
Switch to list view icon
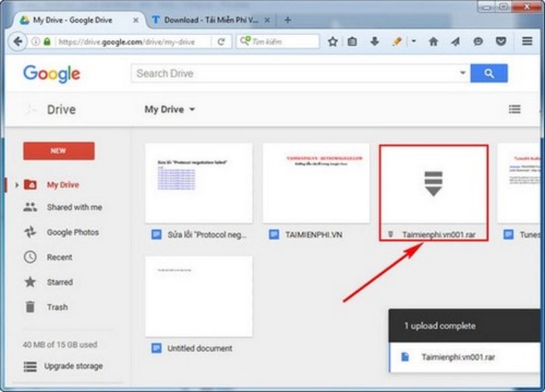coord(515,110)
